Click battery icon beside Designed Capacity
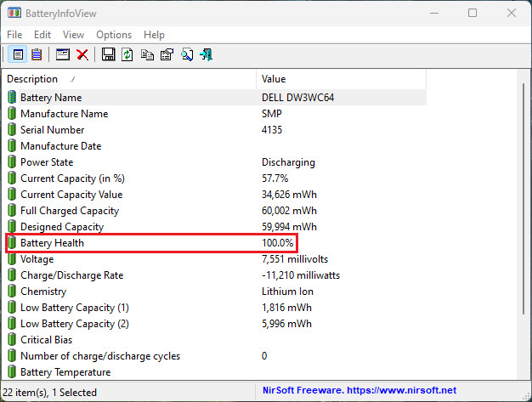532x402 pixels. click(12, 227)
